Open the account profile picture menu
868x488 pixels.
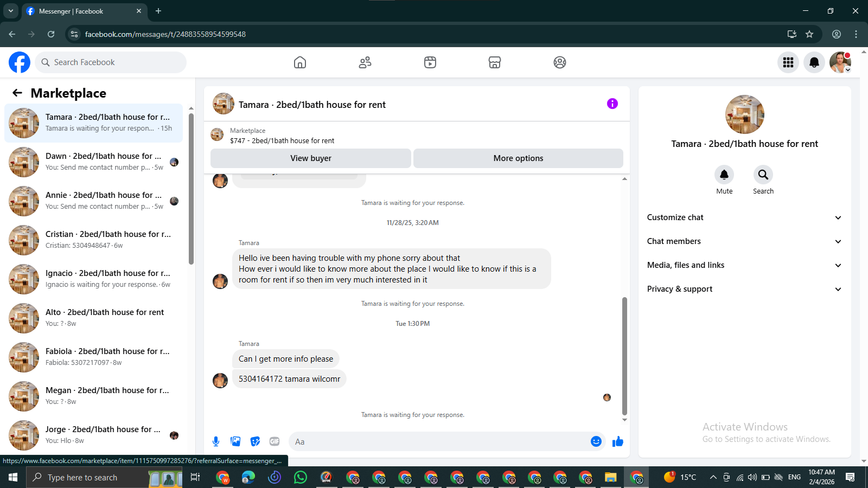[840, 62]
